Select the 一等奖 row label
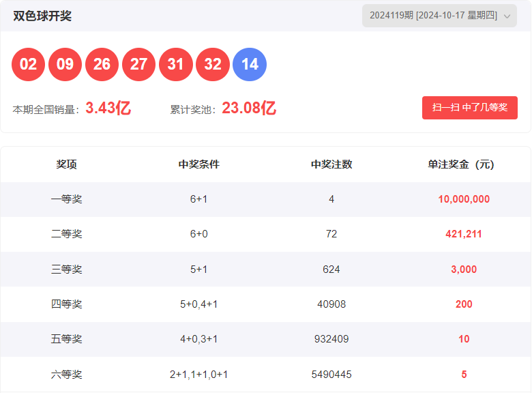This screenshot has height=393, width=532. point(66,199)
